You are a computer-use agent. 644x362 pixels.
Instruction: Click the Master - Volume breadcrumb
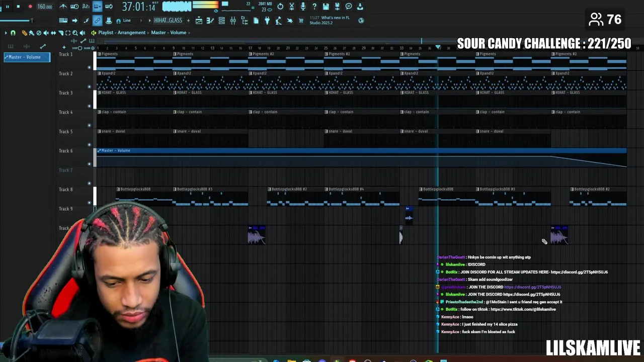coord(169,33)
